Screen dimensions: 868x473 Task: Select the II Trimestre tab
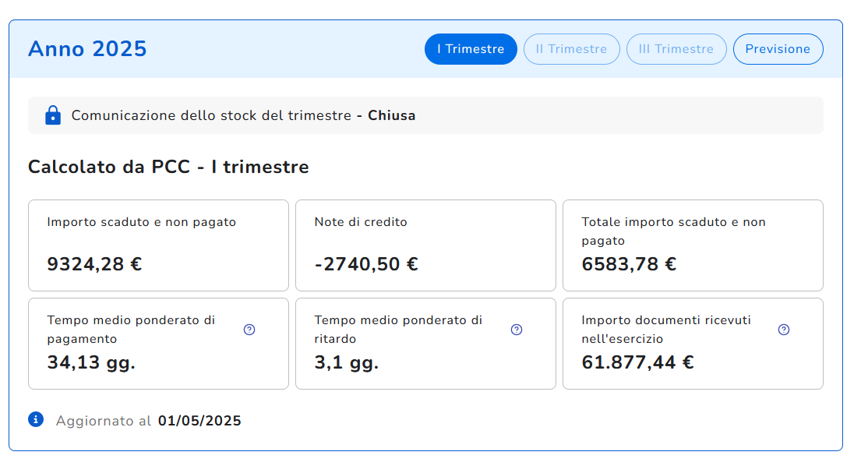point(571,49)
